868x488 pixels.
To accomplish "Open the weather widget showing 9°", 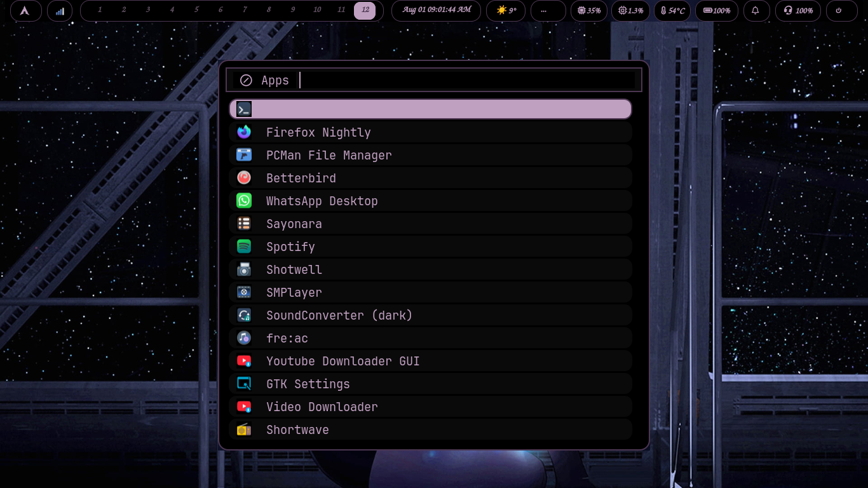I will pyautogui.click(x=506, y=11).
